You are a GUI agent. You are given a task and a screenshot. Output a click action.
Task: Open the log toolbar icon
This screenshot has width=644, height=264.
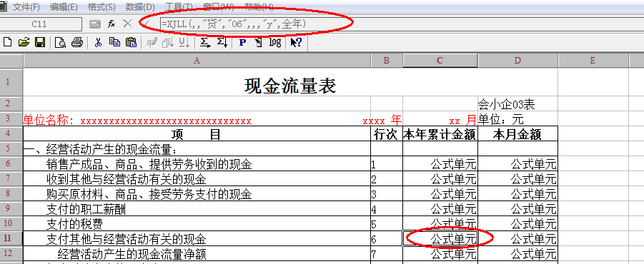(x=275, y=42)
